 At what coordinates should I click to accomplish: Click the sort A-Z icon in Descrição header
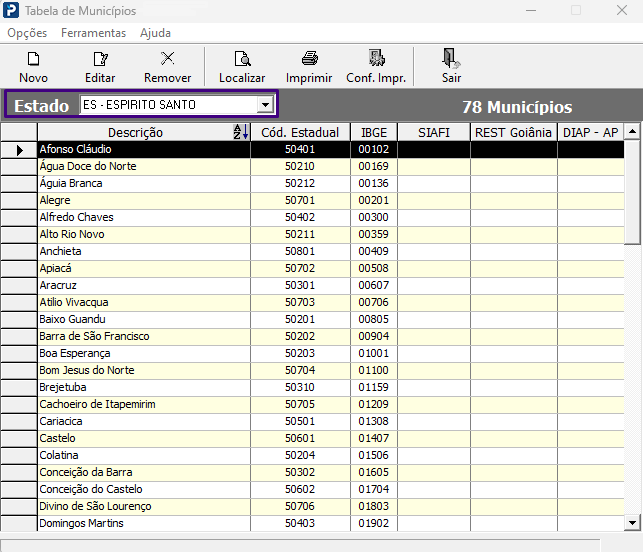(241, 132)
